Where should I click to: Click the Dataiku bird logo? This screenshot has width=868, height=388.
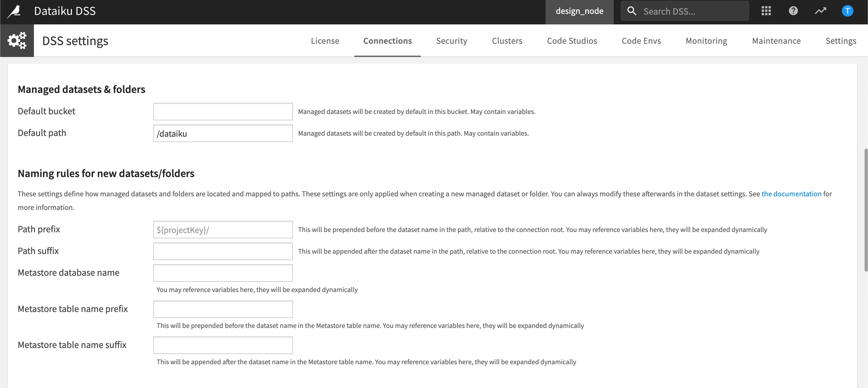click(14, 11)
